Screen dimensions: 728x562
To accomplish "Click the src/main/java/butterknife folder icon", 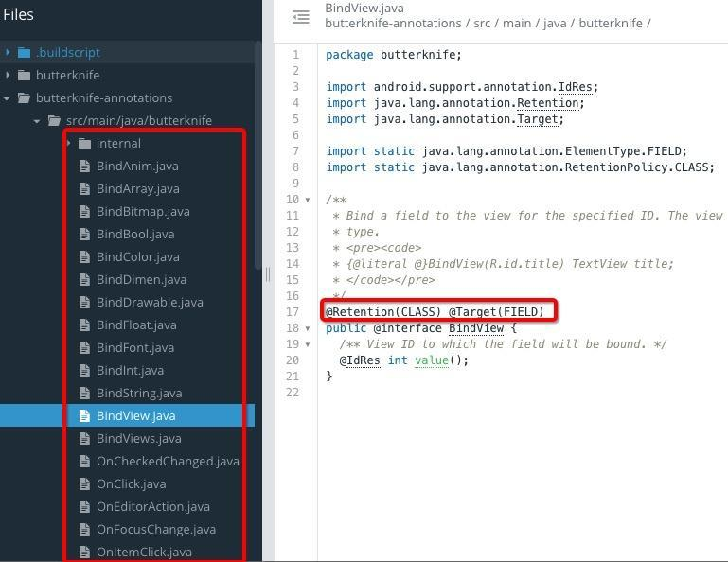I will (54, 121).
